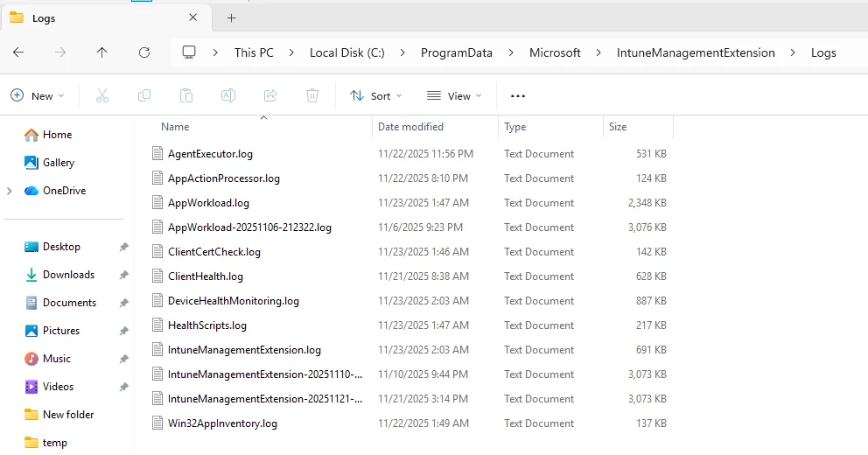The width and height of the screenshot is (868, 455).
Task: Click the Share icon in the toolbar
Action: [270, 95]
